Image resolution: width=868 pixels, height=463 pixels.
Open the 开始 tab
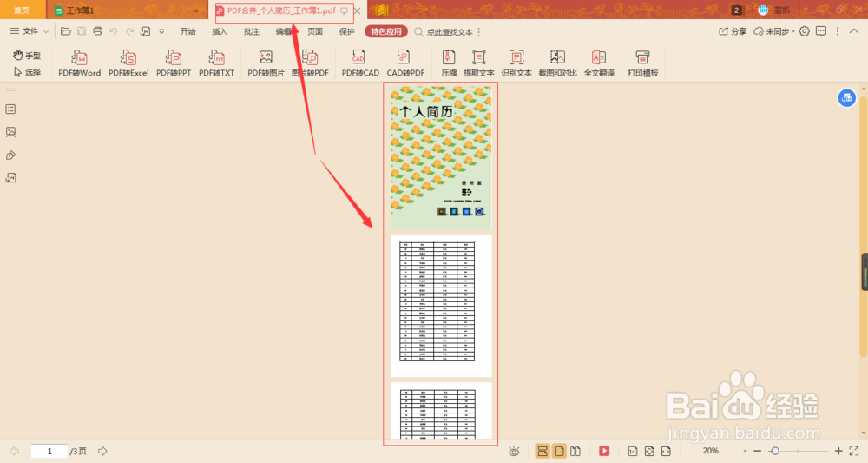click(187, 31)
